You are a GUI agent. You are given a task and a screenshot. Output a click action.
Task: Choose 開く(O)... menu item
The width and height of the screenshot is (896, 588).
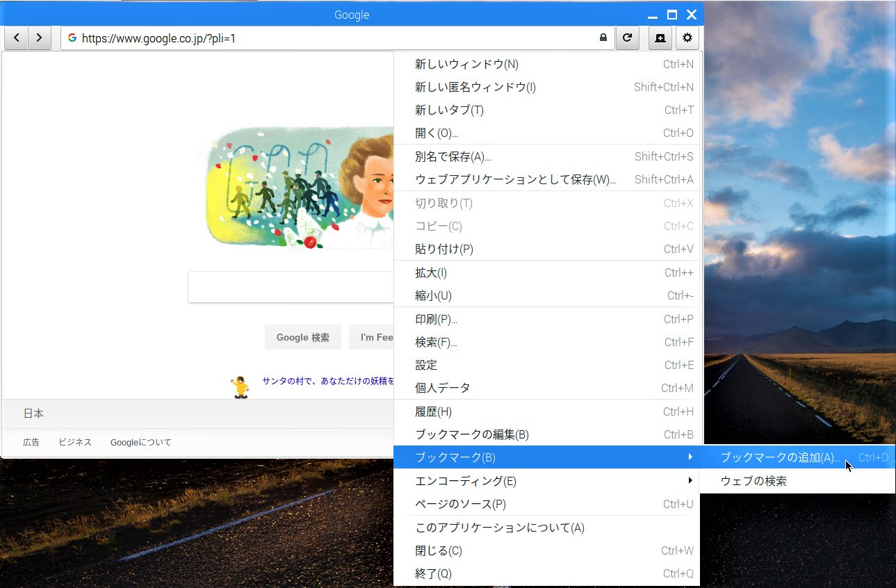pyautogui.click(x=547, y=133)
